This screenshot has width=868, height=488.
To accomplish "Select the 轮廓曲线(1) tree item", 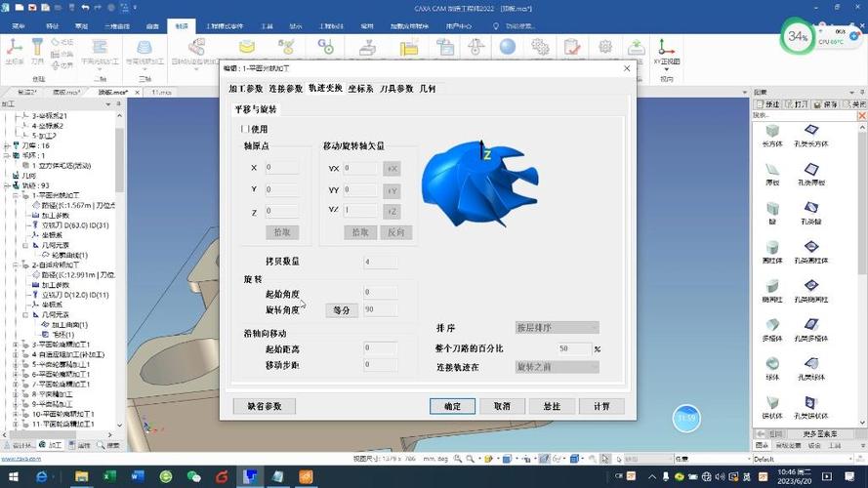I will point(69,255).
